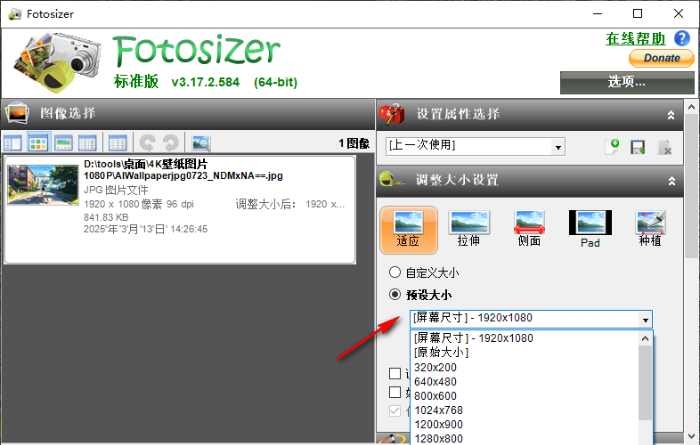The image size is (700, 445).
Task: Save the current profile with the floppy disk icon
Action: point(638,147)
